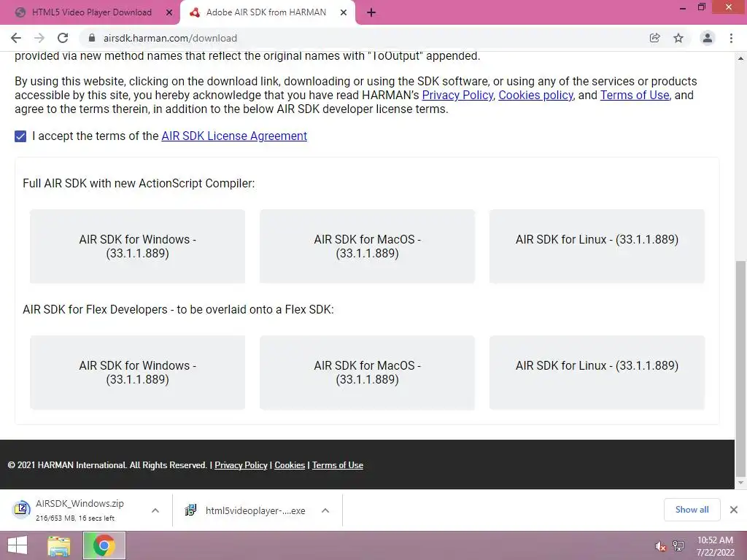This screenshot has height=560, width=747.
Task: Open the taskbar clock and date
Action: pyautogui.click(x=715, y=545)
